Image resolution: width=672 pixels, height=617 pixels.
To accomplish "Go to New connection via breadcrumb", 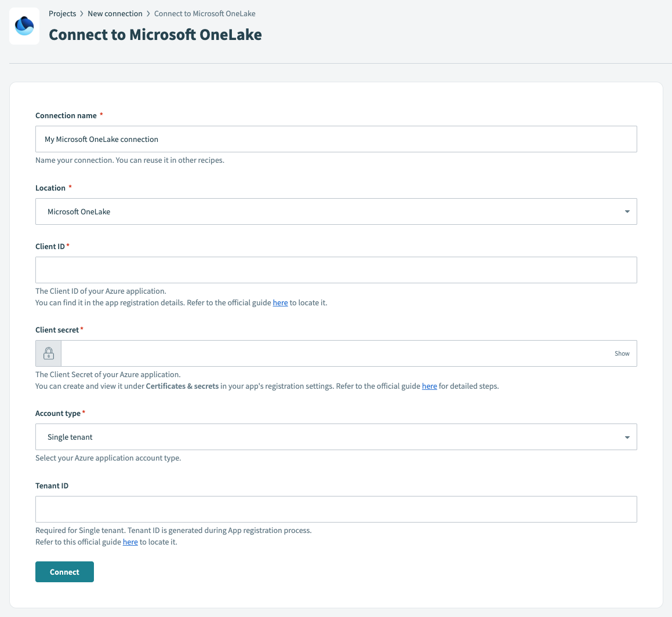I will pyautogui.click(x=115, y=13).
